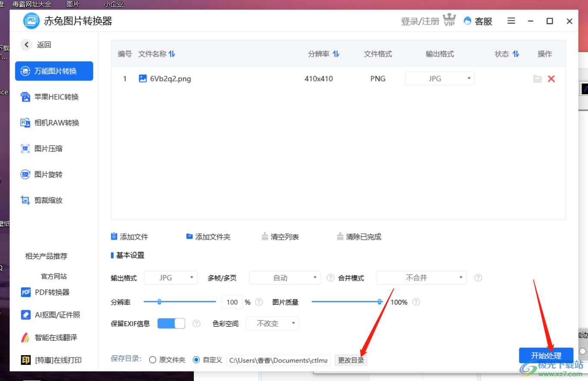588x381 pixels.
Task: Open the output folder icon for 6Vb2q2.png
Action: [537, 79]
